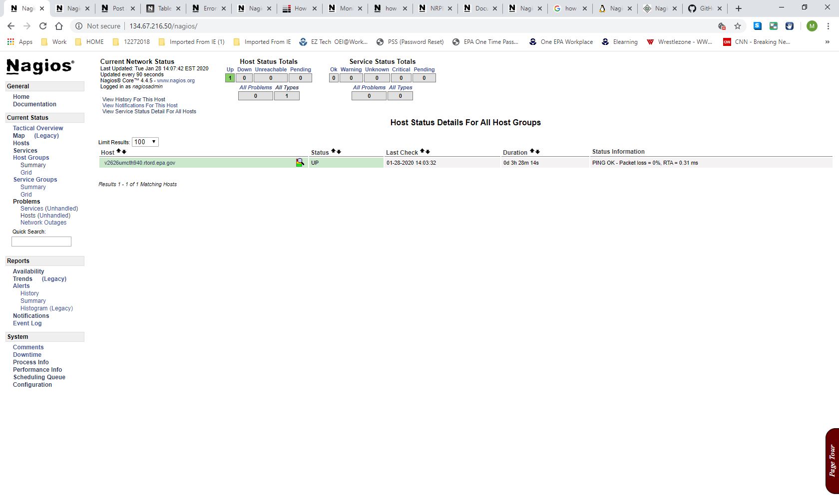
Task: Open the Page Tour side tab
Action: tap(832, 461)
